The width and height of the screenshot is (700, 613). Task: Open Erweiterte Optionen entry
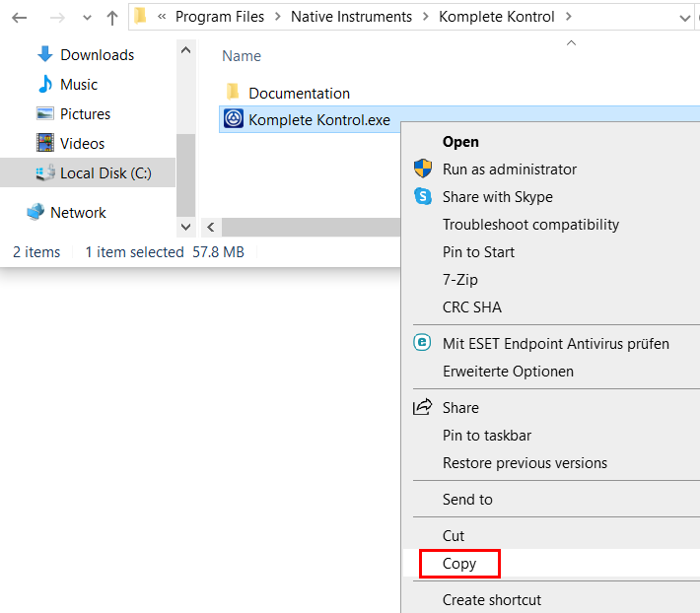[508, 372]
